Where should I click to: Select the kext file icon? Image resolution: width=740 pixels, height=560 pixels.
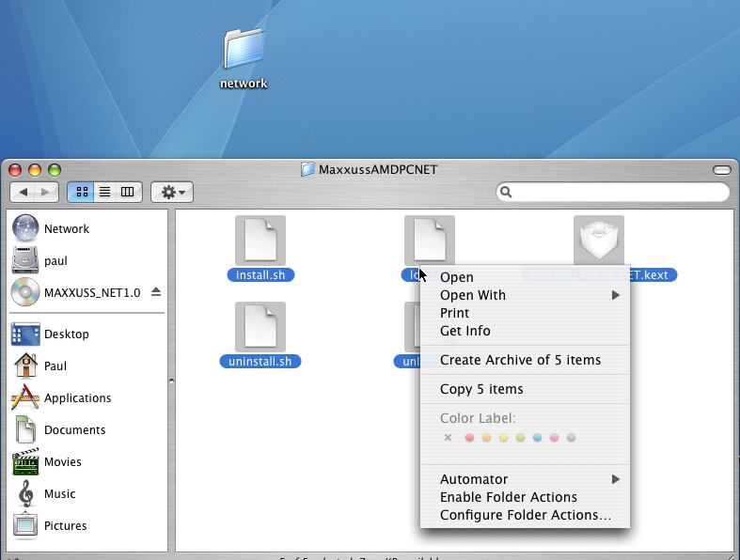point(599,241)
